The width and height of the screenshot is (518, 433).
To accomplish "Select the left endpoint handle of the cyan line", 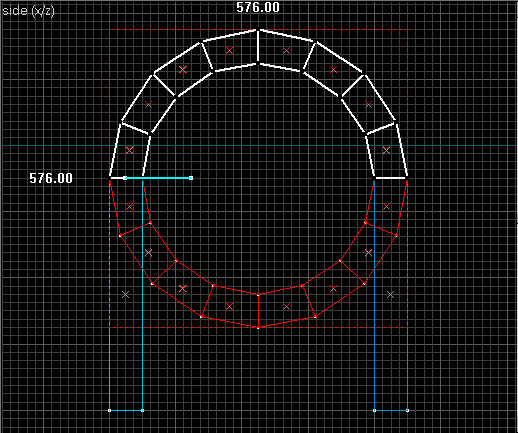I will tap(125, 178).
